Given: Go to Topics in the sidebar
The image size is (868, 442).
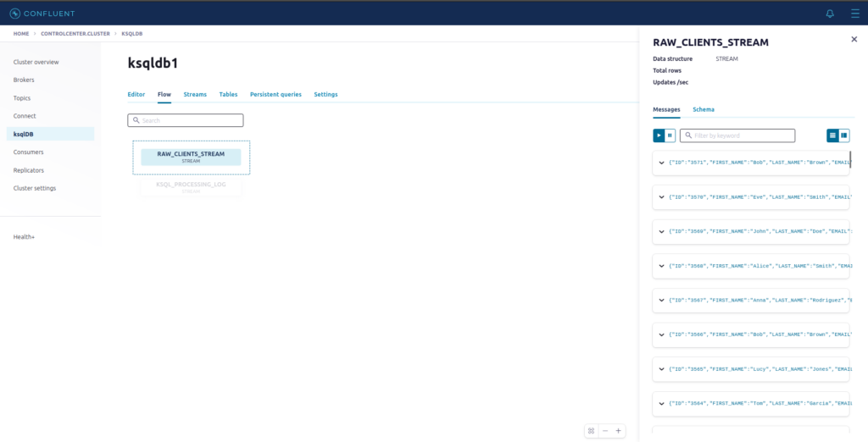Looking at the screenshot, I should 22,98.
